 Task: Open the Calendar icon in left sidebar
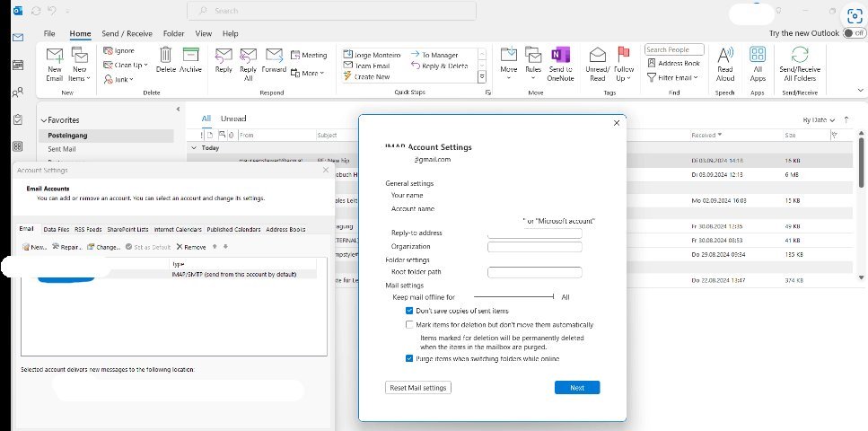[18, 65]
